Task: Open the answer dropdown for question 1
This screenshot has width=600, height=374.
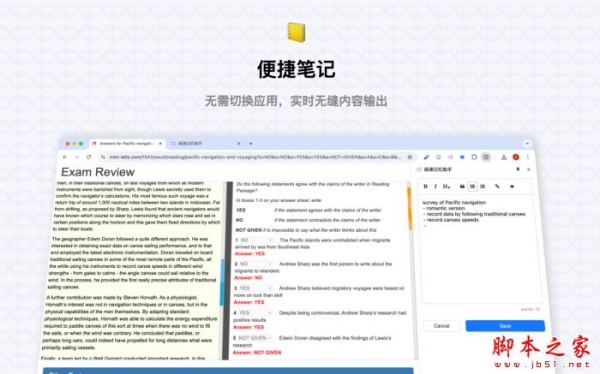Action: 256,240
